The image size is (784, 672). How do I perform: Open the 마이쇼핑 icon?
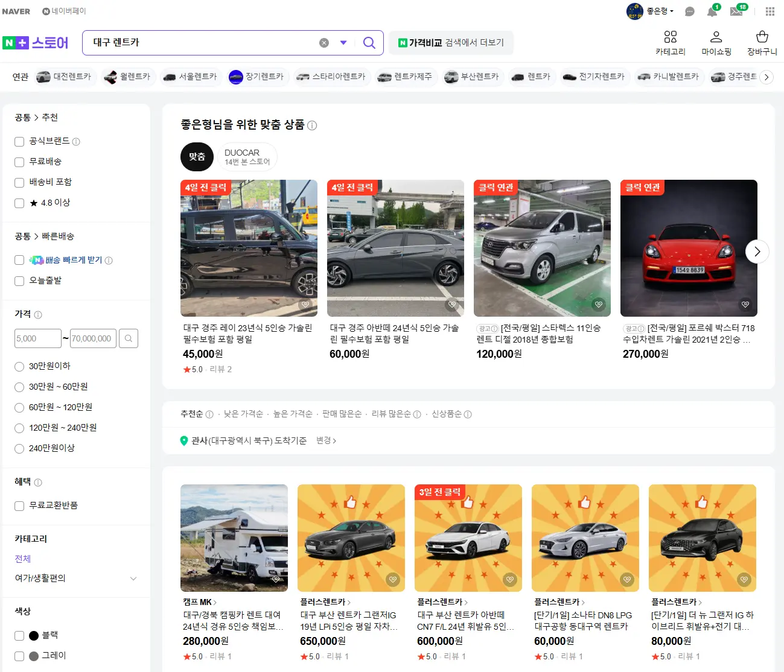click(x=716, y=43)
